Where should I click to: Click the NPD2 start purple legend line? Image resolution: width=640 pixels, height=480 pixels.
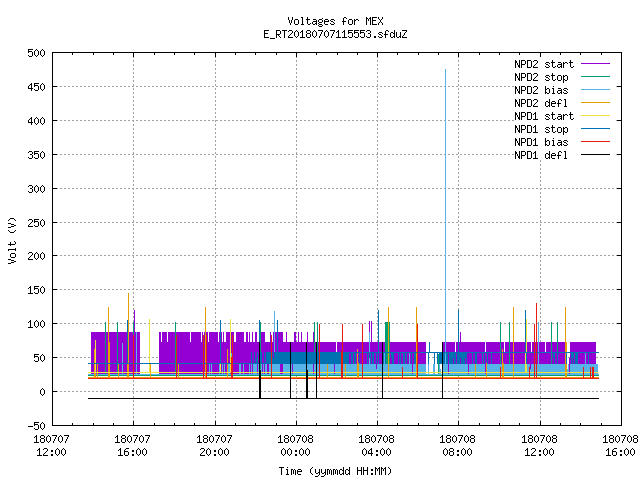pyautogui.click(x=595, y=64)
